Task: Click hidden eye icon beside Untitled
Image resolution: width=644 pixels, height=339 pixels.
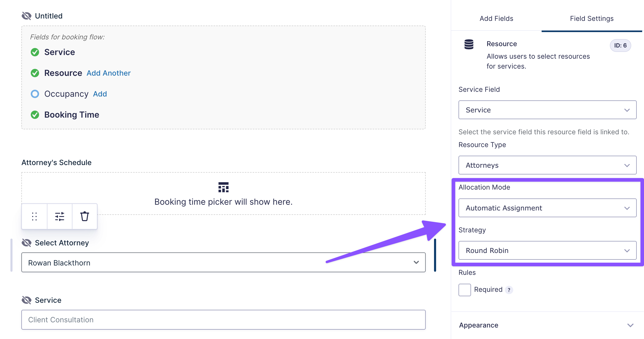Action: pyautogui.click(x=27, y=16)
